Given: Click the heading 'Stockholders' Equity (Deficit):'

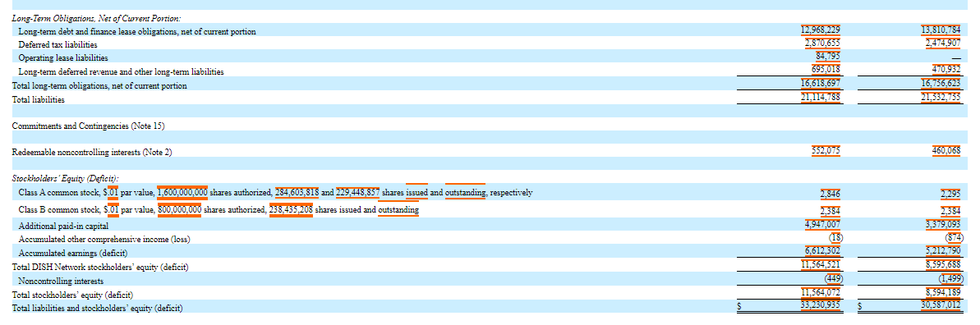Looking at the screenshot, I should click(x=66, y=179).
